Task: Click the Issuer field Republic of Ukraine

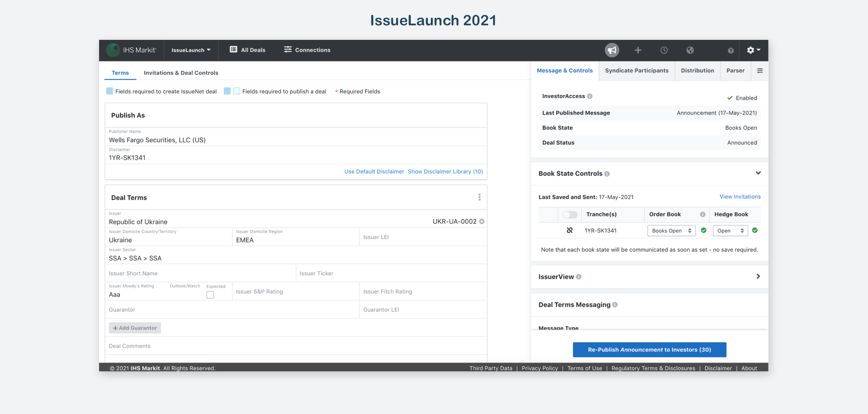Action: 296,219
